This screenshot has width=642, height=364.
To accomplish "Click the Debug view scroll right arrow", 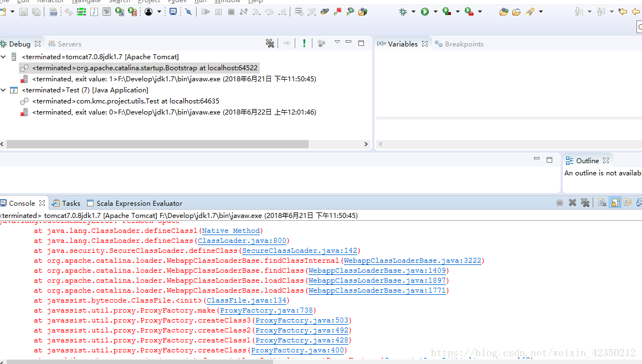I will [366, 144].
